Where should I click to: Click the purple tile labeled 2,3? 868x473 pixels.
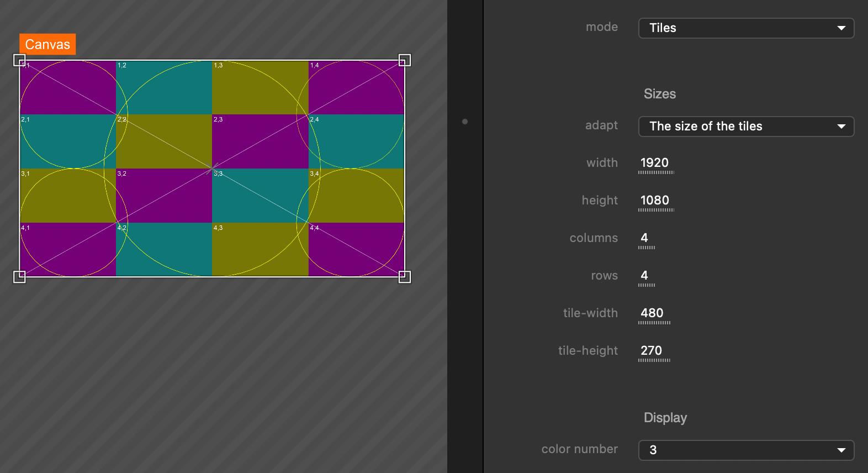coord(260,141)
